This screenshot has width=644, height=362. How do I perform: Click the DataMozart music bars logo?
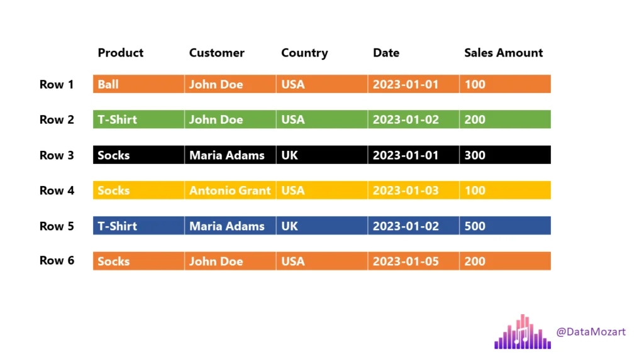523,332
